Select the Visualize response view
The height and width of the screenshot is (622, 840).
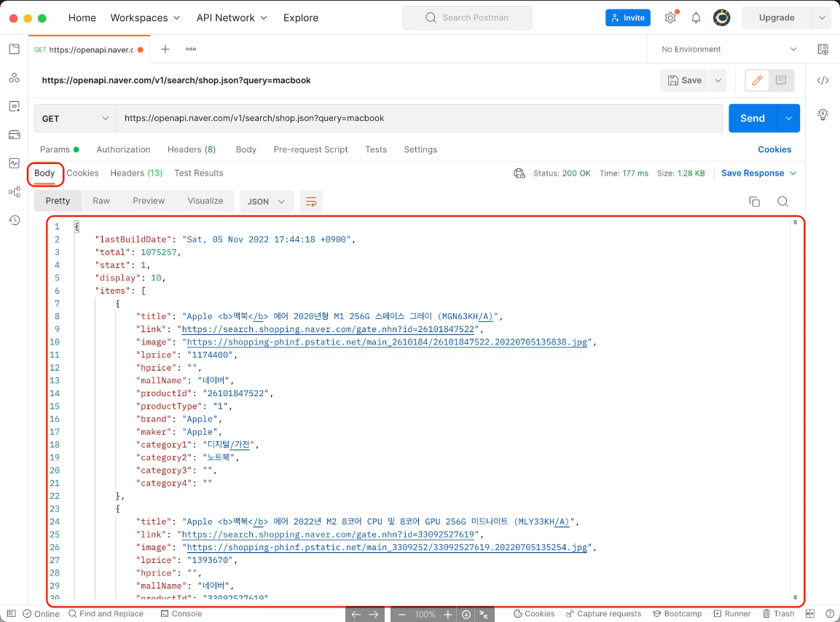(x=205, y=201)
